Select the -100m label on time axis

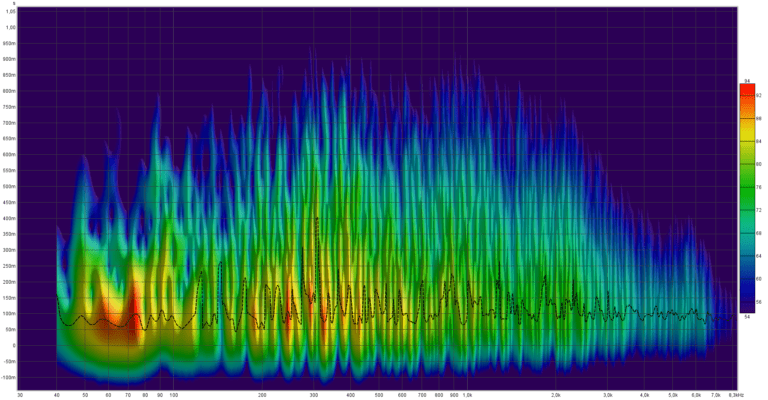[8, 377]
